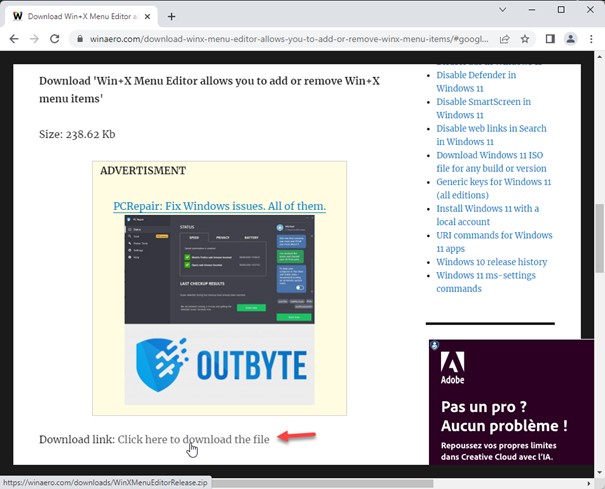The width and height of the screenshot is (605, 489).
Task: Open URI commands for Windows 11 apps link
Action: [494, 242]
